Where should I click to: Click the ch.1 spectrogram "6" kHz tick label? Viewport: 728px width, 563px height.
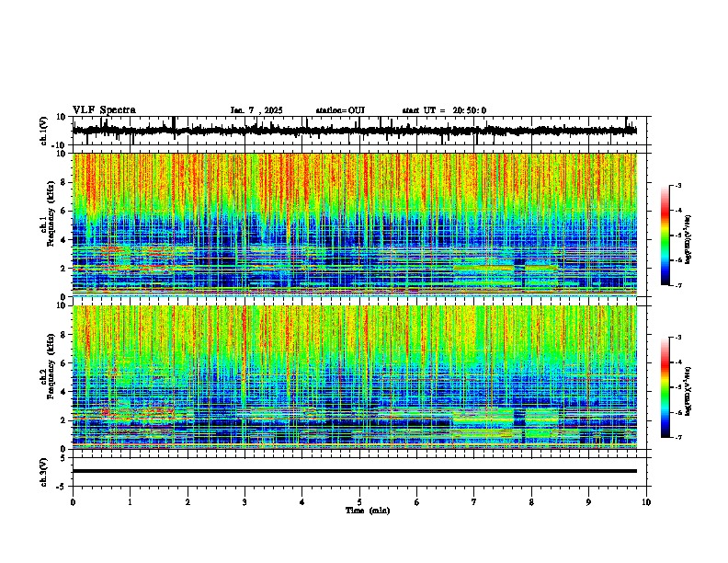click(x=63, y=211)
